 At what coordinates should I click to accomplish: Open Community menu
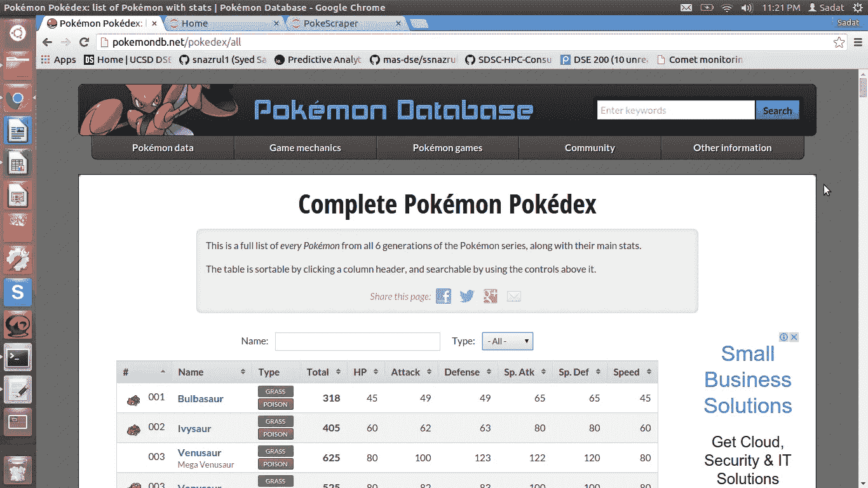point(590,147)
